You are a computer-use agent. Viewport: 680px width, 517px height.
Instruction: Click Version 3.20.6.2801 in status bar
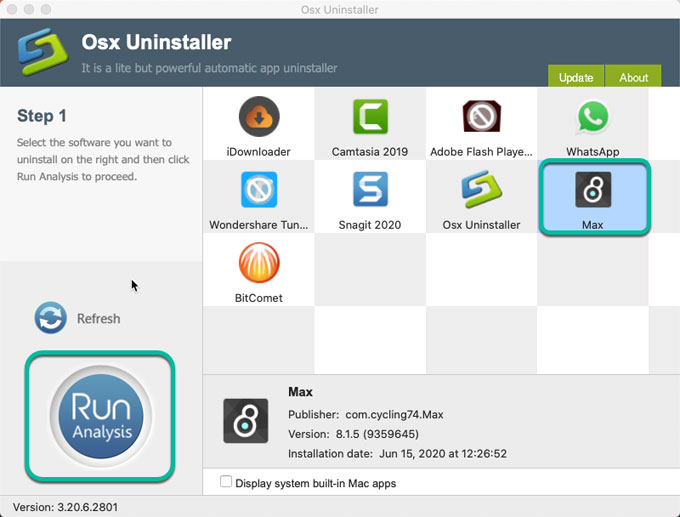(x=65, y=507)
